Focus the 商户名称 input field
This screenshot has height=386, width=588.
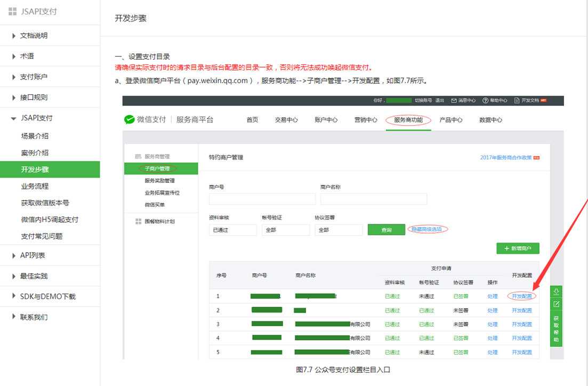coord(374,199)
